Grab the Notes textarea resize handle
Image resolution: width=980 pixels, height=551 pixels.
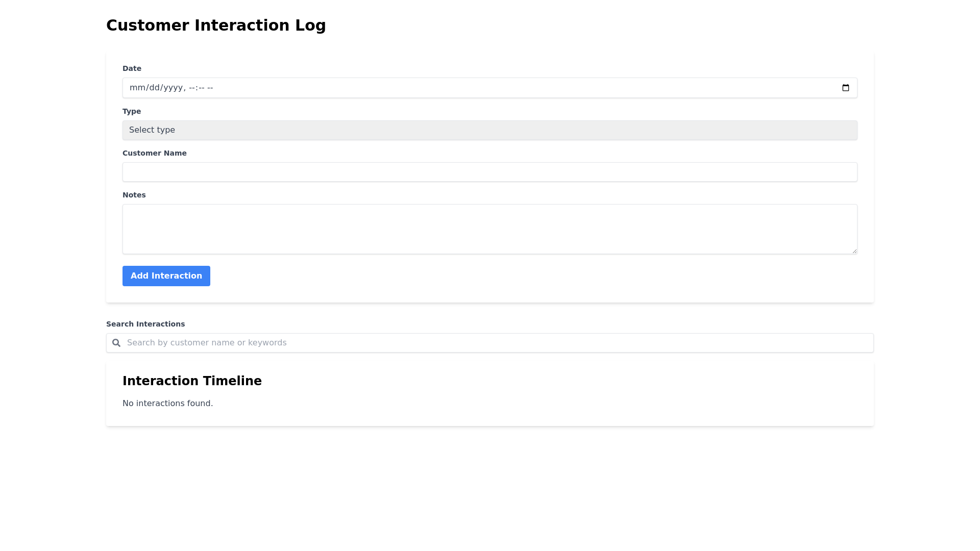point(854,251)
